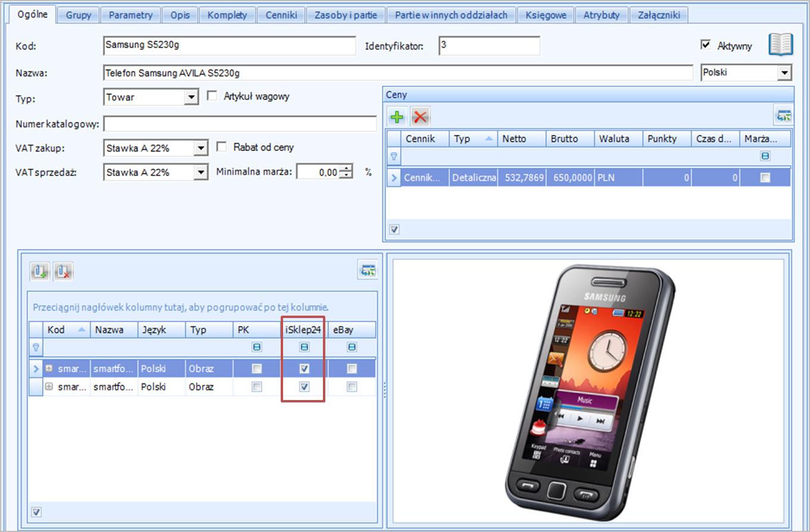Toggle the checkbox at the bottom of Ceny grid

(x=393, y=229)
